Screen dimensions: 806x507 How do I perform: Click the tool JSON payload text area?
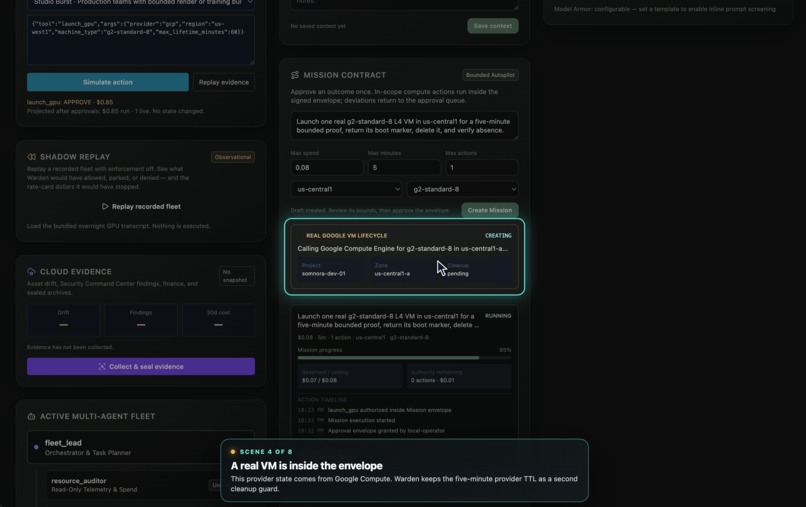click(x=141, y=40)
